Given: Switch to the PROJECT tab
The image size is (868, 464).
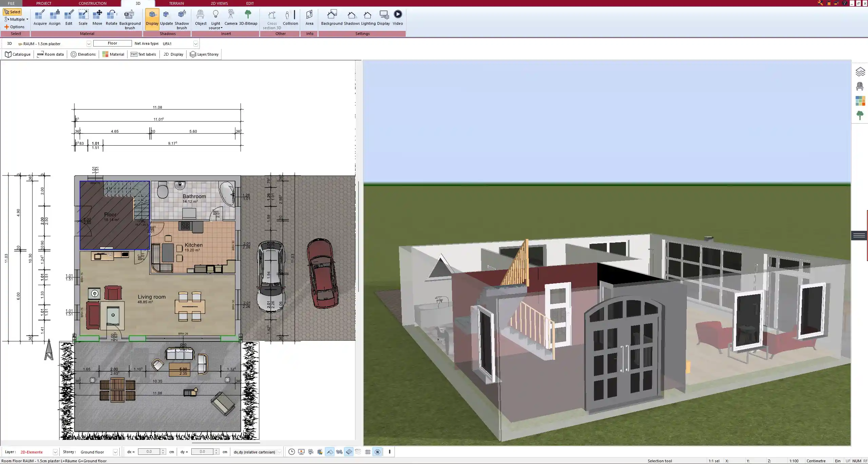Looking at the screenshot, I should click(44, 3).
